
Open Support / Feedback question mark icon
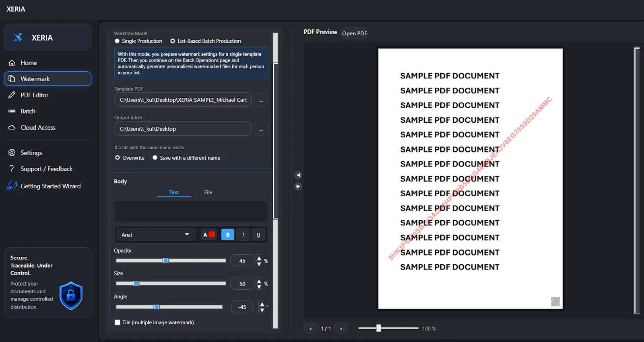click(x=12, y=169)
